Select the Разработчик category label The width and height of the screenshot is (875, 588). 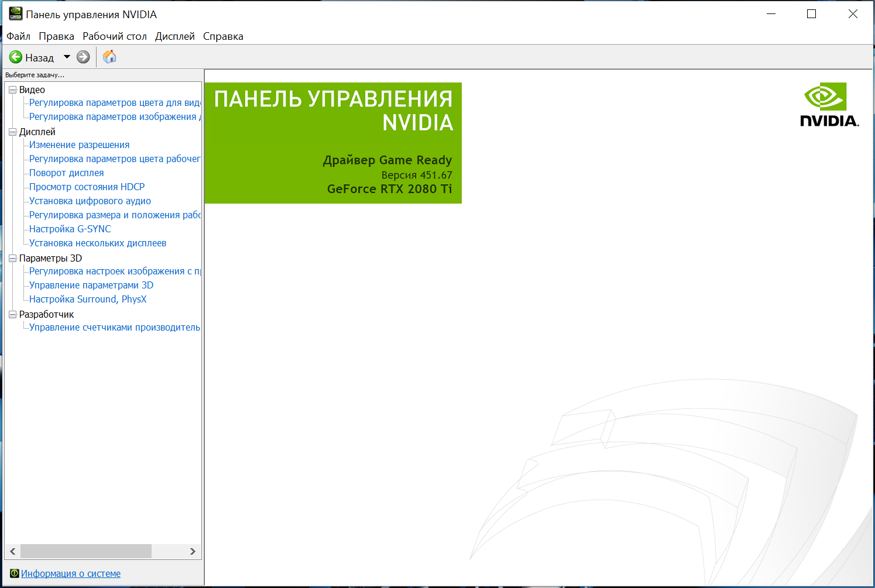(47, 315)
